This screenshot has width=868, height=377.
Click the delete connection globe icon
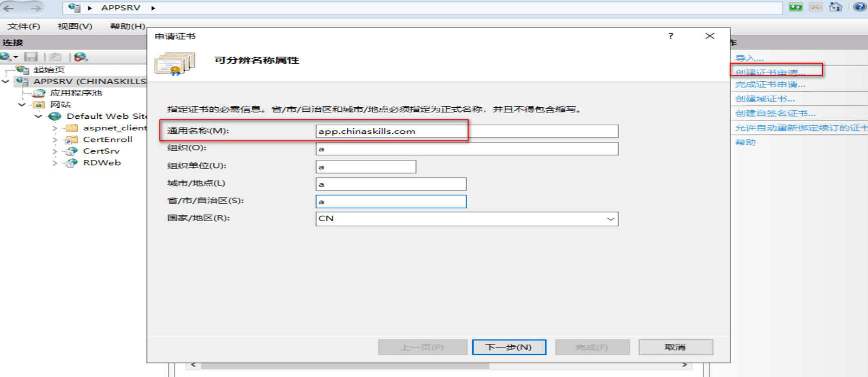tap(81, 57)
